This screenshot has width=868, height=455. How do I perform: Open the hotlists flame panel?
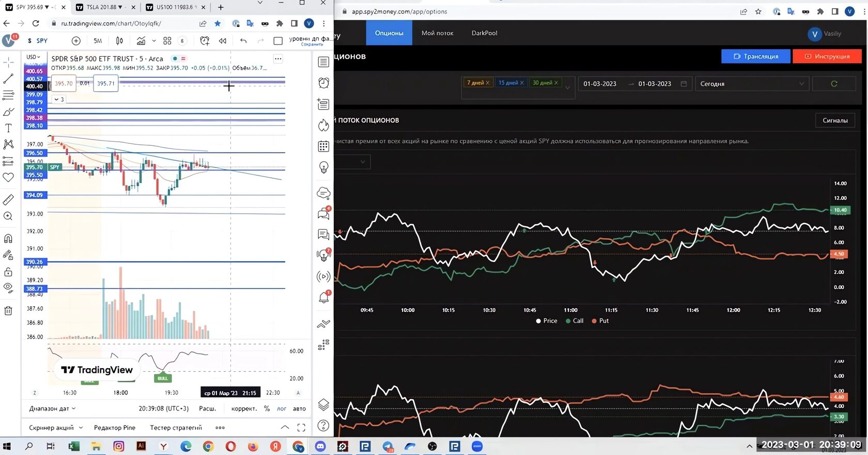[323, 125]
